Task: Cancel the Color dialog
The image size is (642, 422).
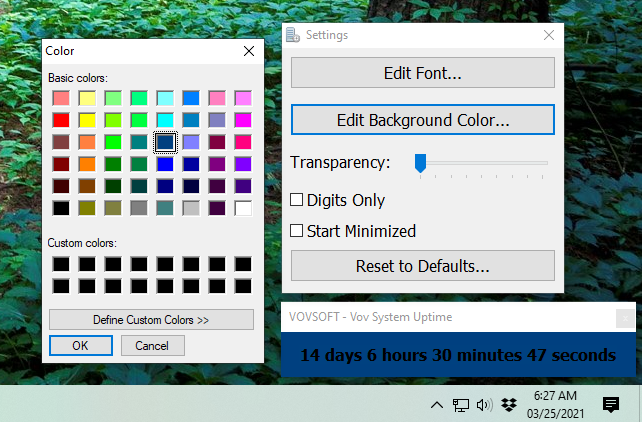Action: (152, 345)
